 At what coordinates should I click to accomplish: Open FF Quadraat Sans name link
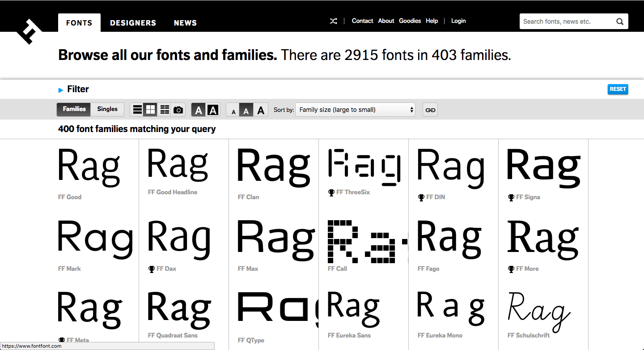click(173, 336)
